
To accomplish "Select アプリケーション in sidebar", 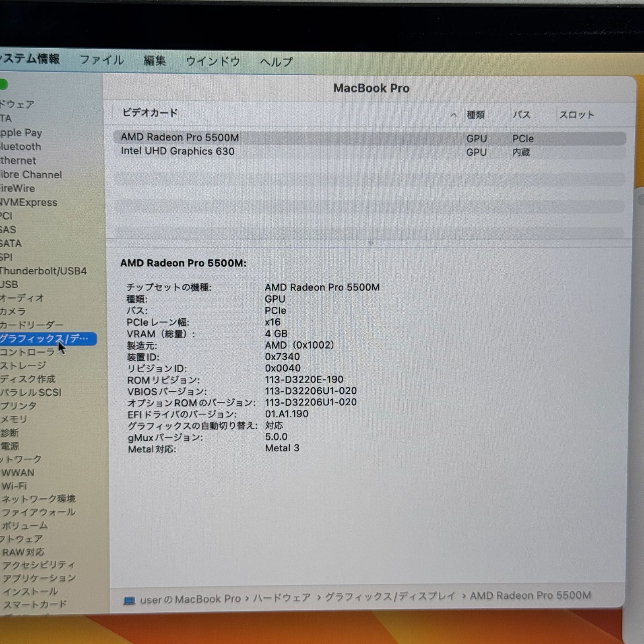I will [39, 578].
